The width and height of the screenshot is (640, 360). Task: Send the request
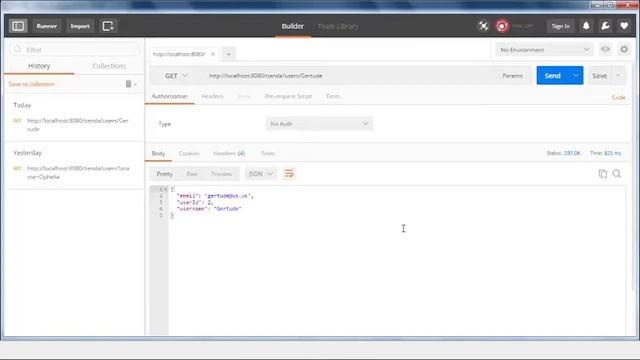click(x=552, y=76)
